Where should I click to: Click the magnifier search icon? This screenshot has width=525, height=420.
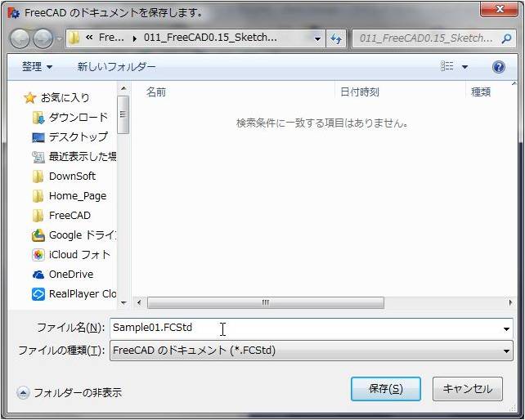coord(506,38)
